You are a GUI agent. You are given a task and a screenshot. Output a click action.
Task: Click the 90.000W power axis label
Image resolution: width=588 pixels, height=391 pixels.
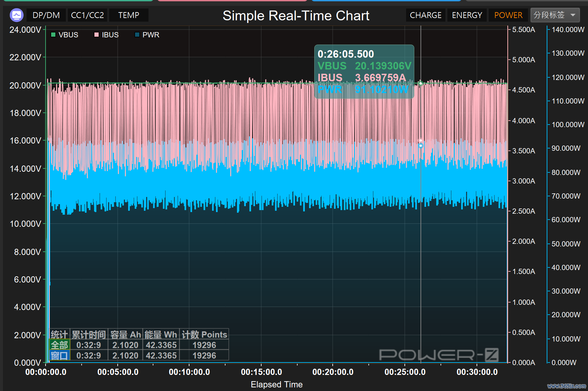566,148
